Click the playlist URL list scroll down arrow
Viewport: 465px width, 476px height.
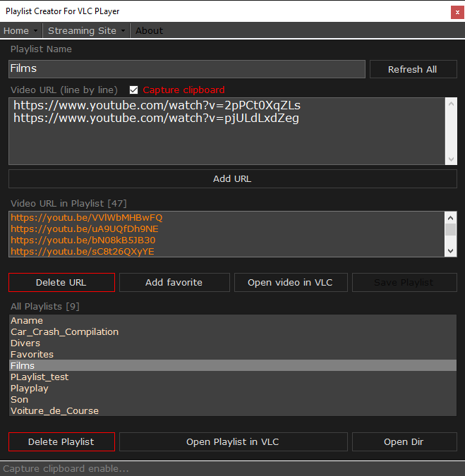coord(451,251)
